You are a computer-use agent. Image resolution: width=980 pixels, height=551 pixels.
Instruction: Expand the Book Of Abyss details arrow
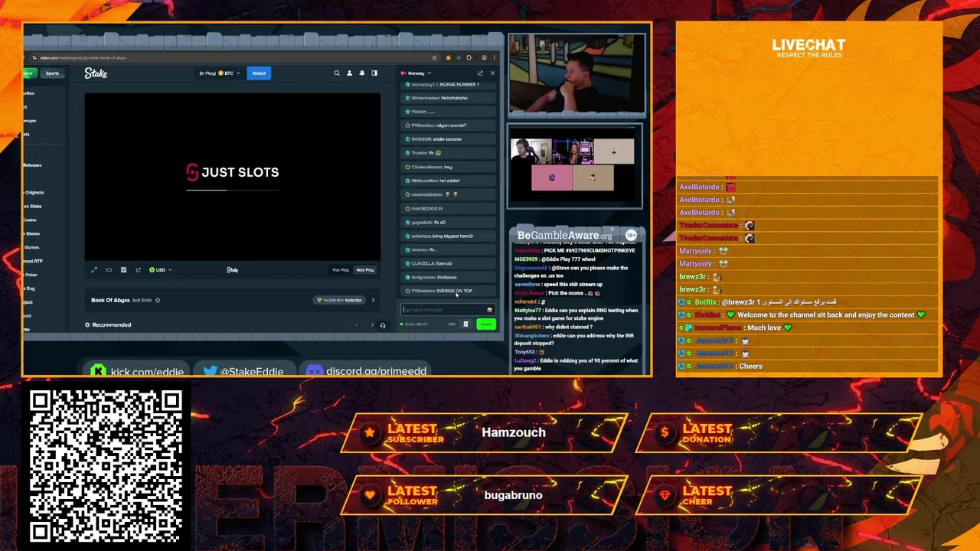373,300
